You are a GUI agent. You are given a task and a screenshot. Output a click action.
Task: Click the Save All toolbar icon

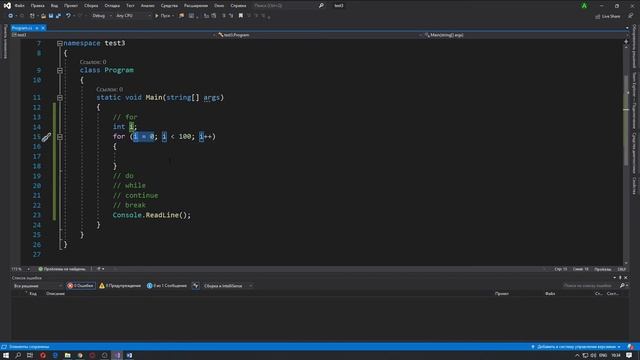(x=58, y=16)
